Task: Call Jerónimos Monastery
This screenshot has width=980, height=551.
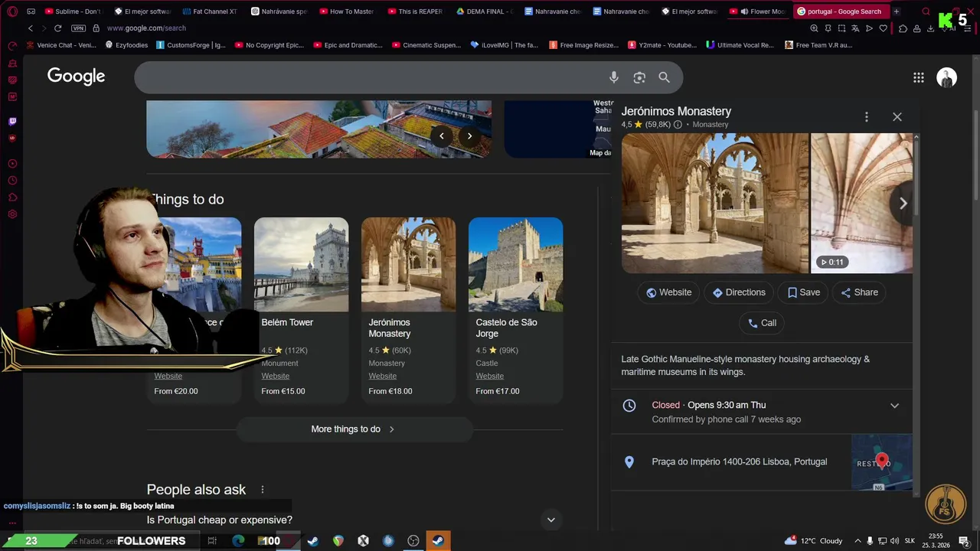Action: 762,323
